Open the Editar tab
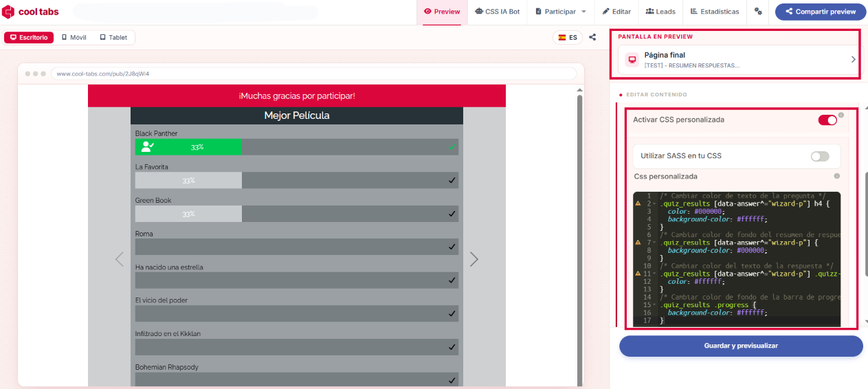This screenshot has height=389, width=868. [x=616, y=12]
